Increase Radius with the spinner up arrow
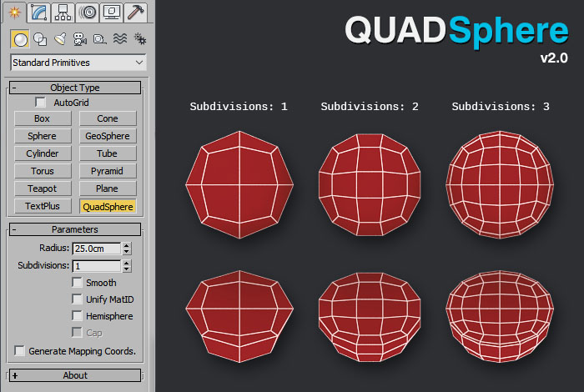This screenshot has width=584, height=392. [x=127, y=244]
